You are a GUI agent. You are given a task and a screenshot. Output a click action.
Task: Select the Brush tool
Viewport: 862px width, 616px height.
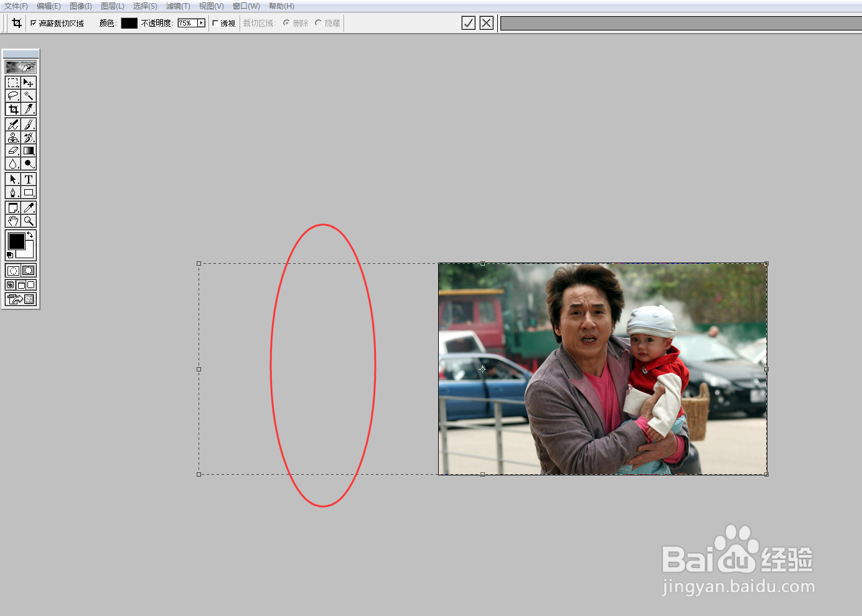pos(29,124)
